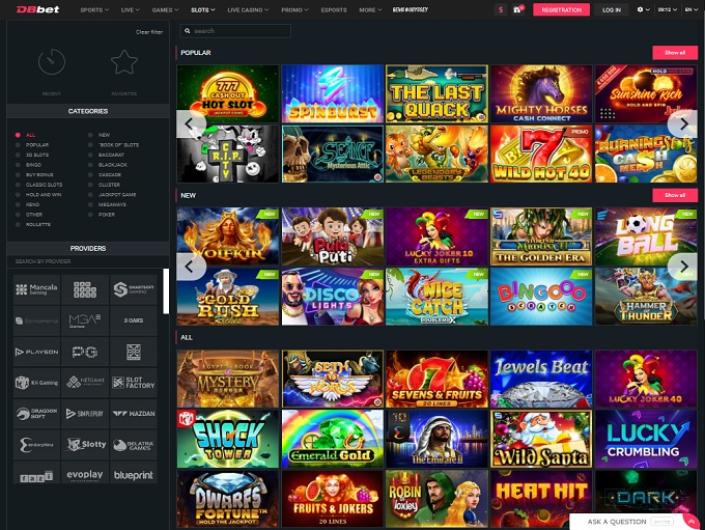Image resolution: width=705 pixels, height=530 pixels.
Task: Open the Esports menu item
Action: [333, 10]
